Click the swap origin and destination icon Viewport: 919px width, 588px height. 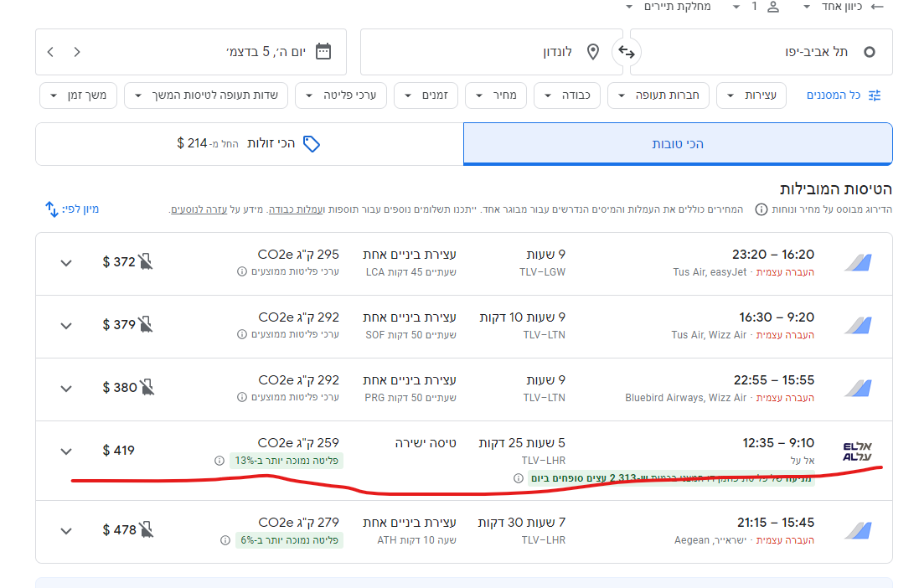[626, 52]
